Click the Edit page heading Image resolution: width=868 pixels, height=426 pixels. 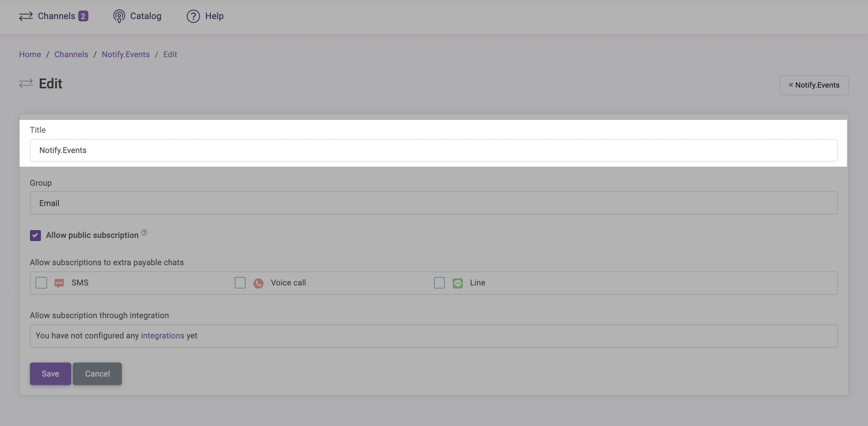coord(51,84)
